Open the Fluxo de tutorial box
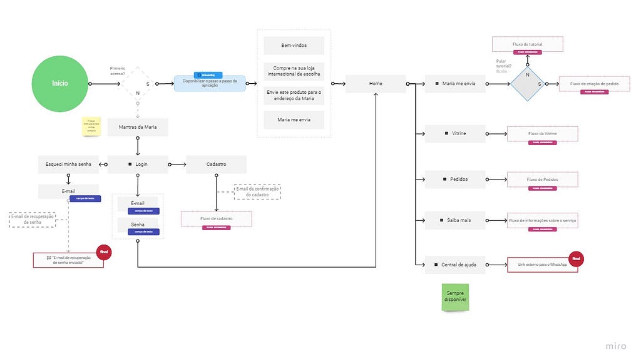Image resolution: width=641 pixels, height=364 pixels. point(527,44)
